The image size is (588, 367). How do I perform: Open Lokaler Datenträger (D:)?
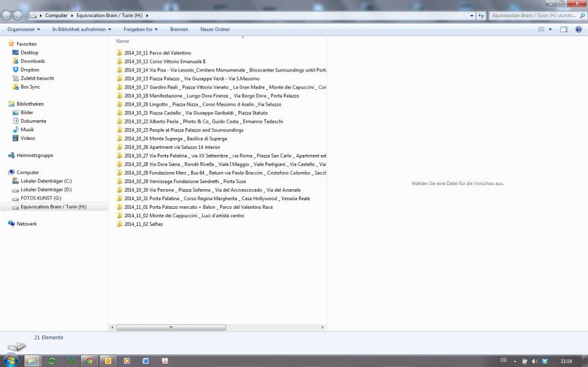click(42, 190)
